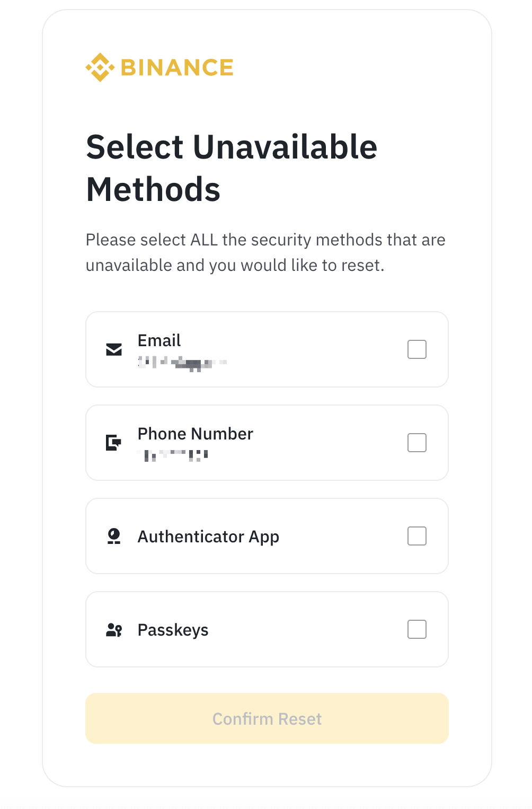
Task: Tick the Phone Number checkbox
Action: pos(417,443)
